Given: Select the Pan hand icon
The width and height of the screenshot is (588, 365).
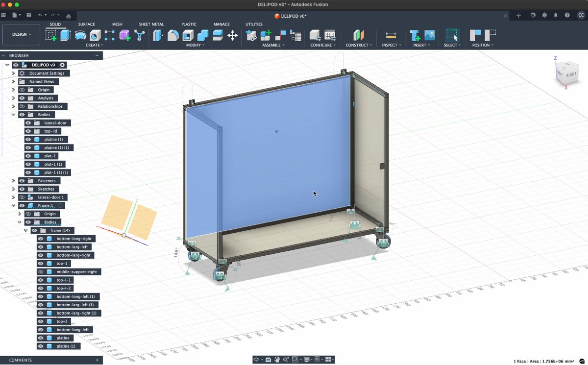Looking at the screenshot, I should 277,360.
